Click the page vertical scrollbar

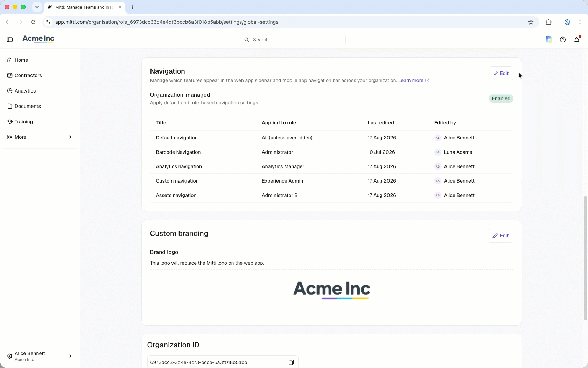(x=585, y=258)
